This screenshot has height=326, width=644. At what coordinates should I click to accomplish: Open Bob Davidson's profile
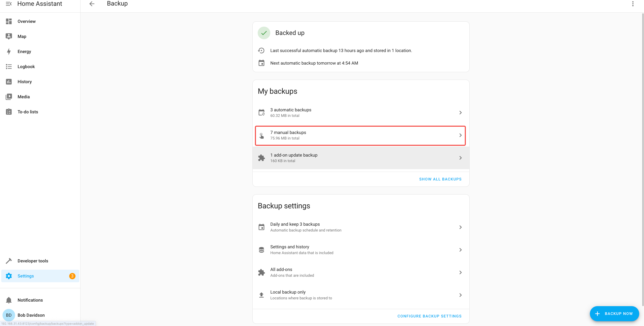(x=40, y=315)
